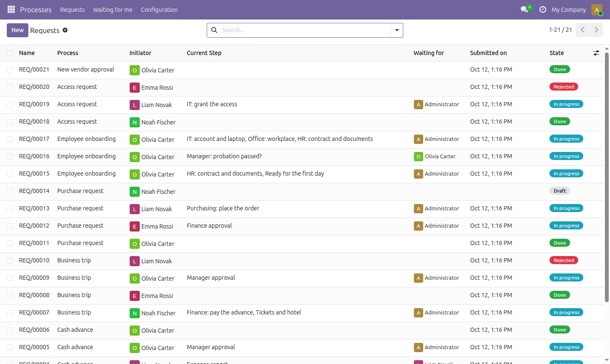Go to the previous page arrow
Image resolution: width=610 pixels, height=364 pixels.
click(x=582, y=30)
